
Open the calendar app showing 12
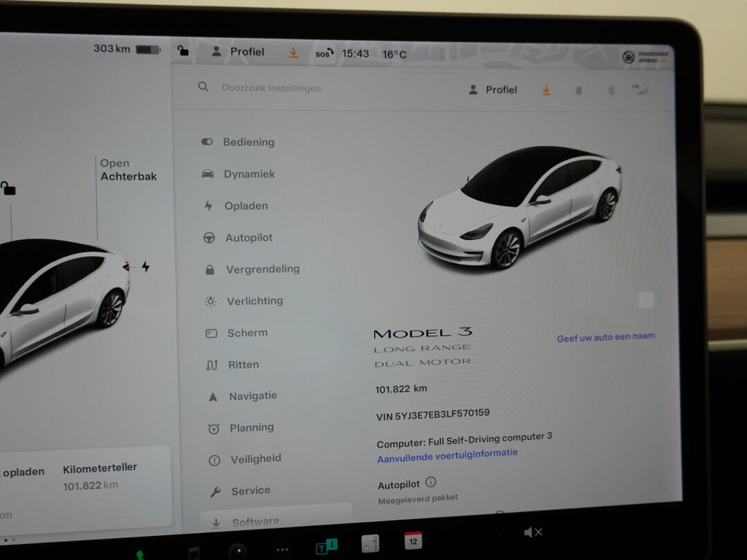pyautogui.click(x=413, y=541)
